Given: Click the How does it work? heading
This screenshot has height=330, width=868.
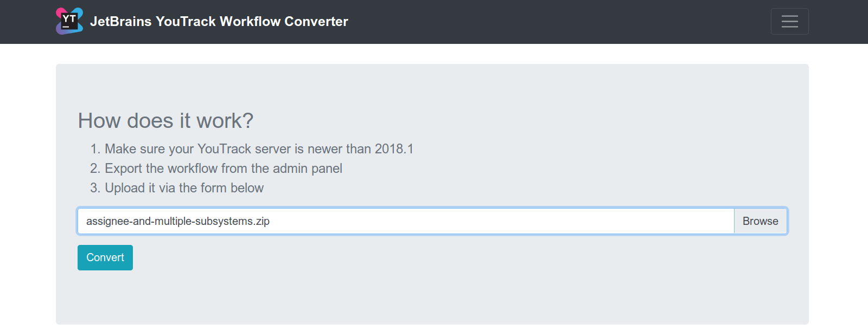Looking at the screenshot, I should click(165, 120).
